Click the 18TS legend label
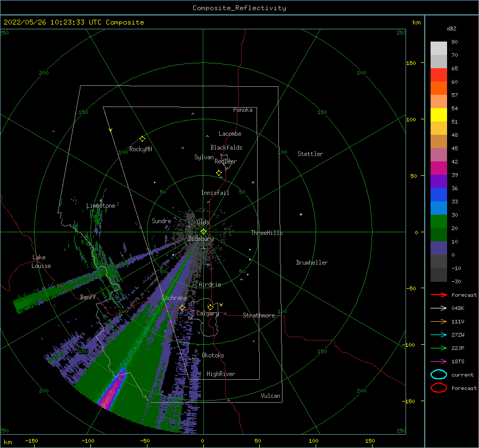This screenshot has width=479, height=448. tap(458, 362)
